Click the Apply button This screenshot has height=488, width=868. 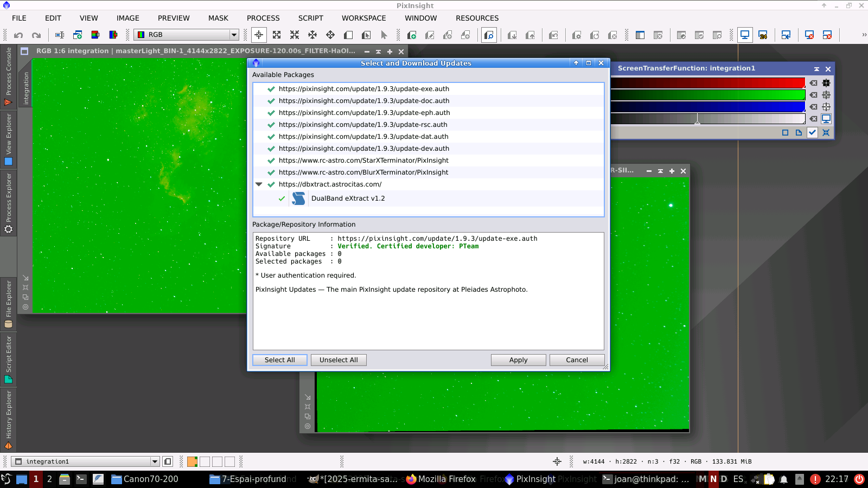click(x=518, y=360)
